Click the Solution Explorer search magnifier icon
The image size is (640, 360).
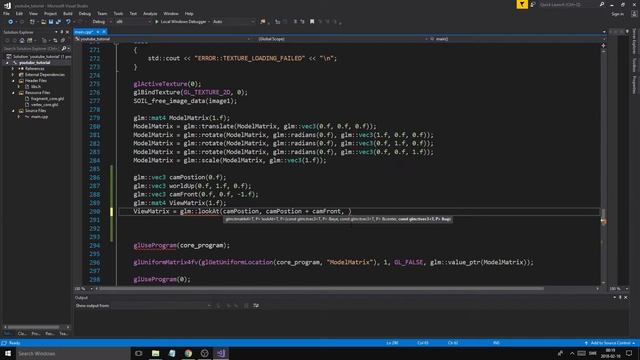pos(63,49)
